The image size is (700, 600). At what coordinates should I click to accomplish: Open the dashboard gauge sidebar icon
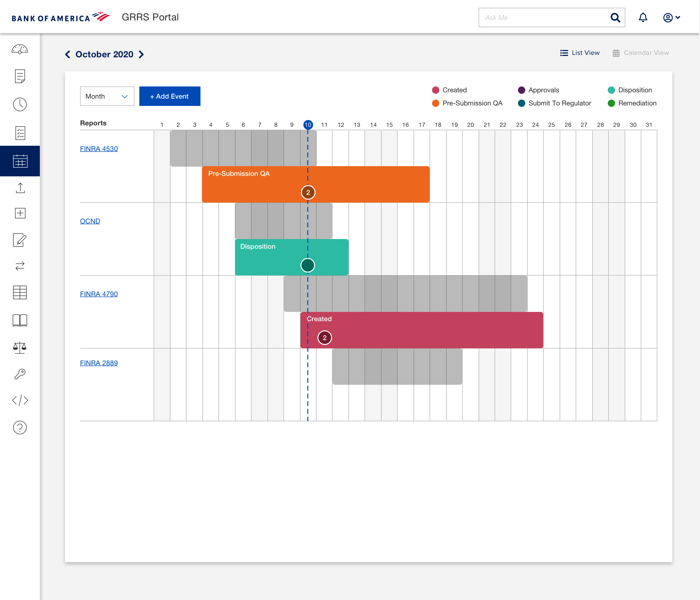[x=20, y=50]
